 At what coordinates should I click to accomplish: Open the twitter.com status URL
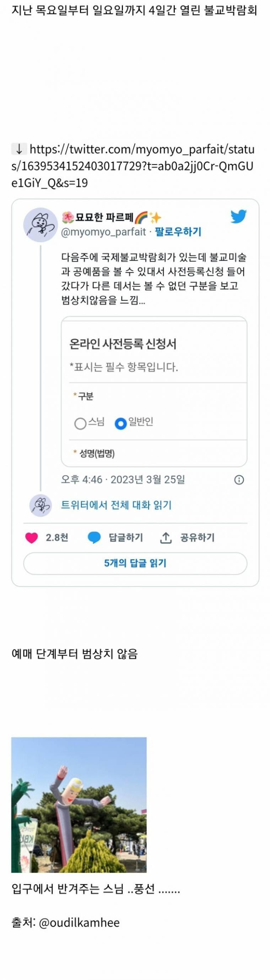[x=133, y=166]
